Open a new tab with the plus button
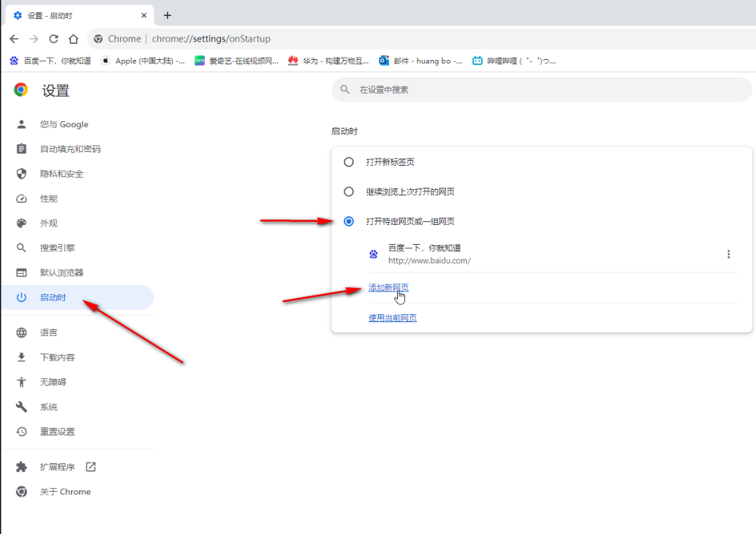The image size is (756, 534). click(x=167, y=15)
